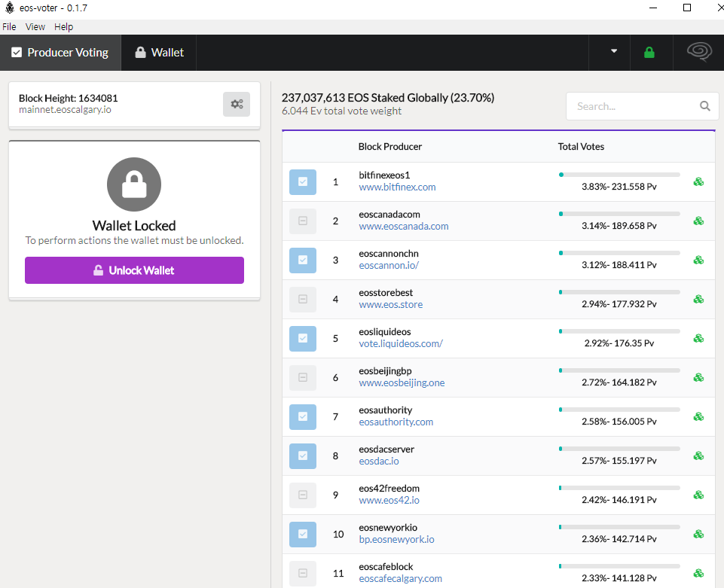Screen dimensions: 724x588
Task: Toggle vote checkbox for eosnewyorkio
Action: click(303, 535)
